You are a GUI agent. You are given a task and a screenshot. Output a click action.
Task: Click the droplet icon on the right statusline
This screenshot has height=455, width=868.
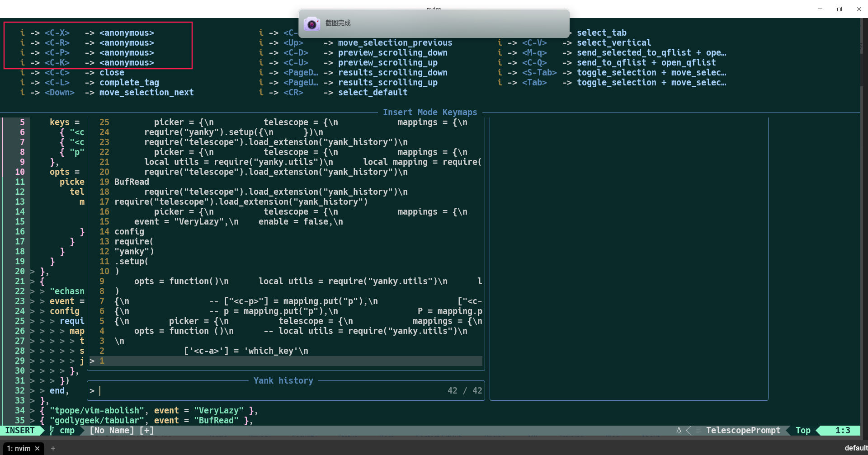(679, 431)
